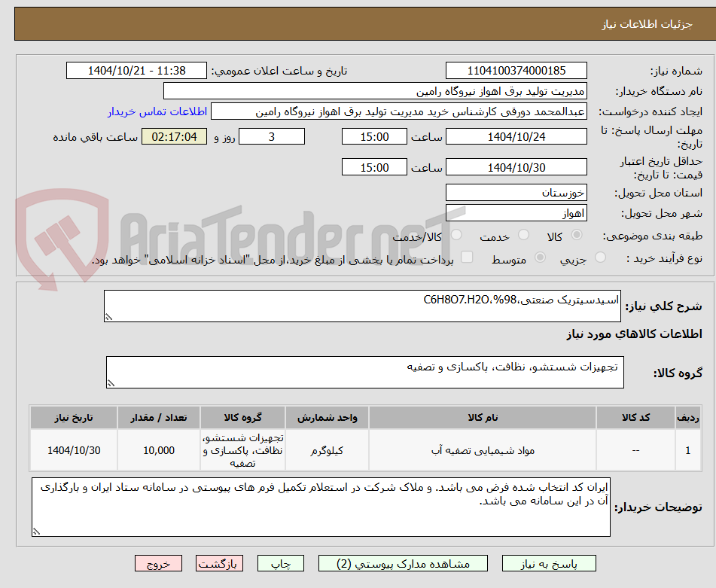This screenshot has width=716, height=588.
Task: Select the کالا radio button
Action: pyautogui.click(x=577, y=235)
